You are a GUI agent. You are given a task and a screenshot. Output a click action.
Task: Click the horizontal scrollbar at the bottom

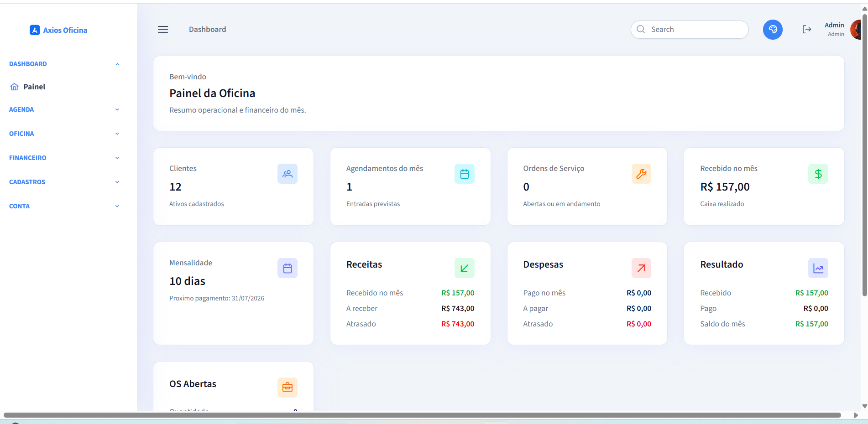point(422,415)
